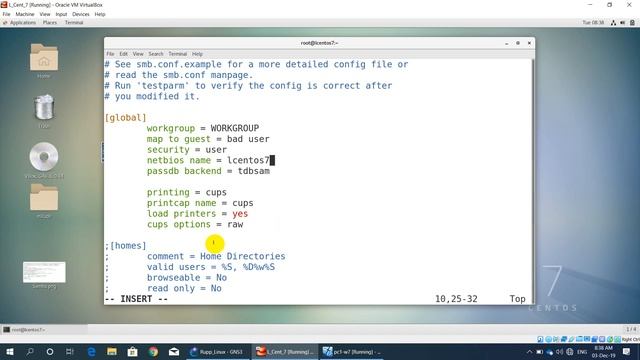
Task: Open VirtualBox Devices menu
Action: tap(81, 14)
